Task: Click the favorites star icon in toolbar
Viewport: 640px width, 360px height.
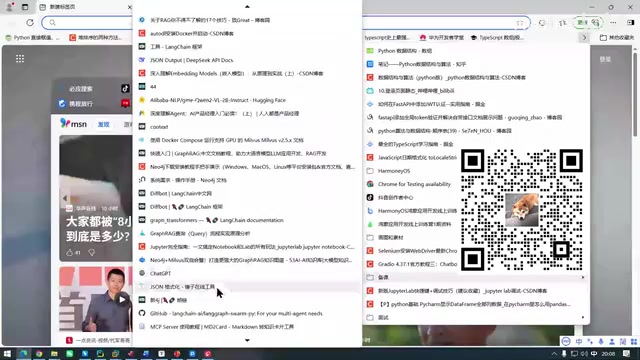Action: pos(562,23)
